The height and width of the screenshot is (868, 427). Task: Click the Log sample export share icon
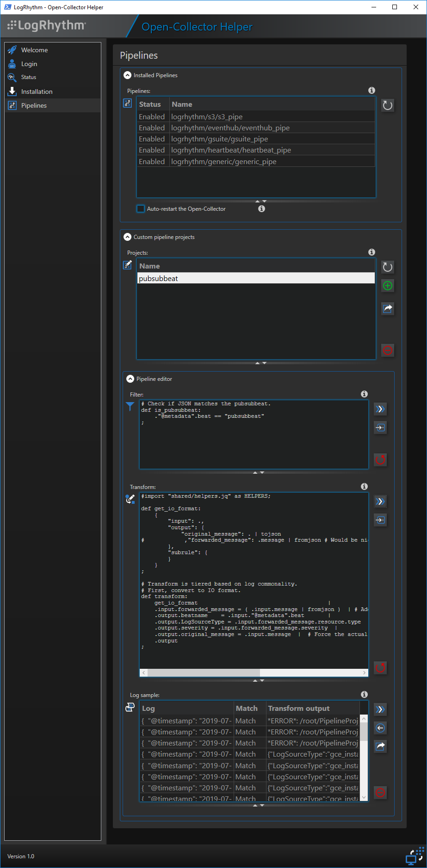[x=380, y=746]
